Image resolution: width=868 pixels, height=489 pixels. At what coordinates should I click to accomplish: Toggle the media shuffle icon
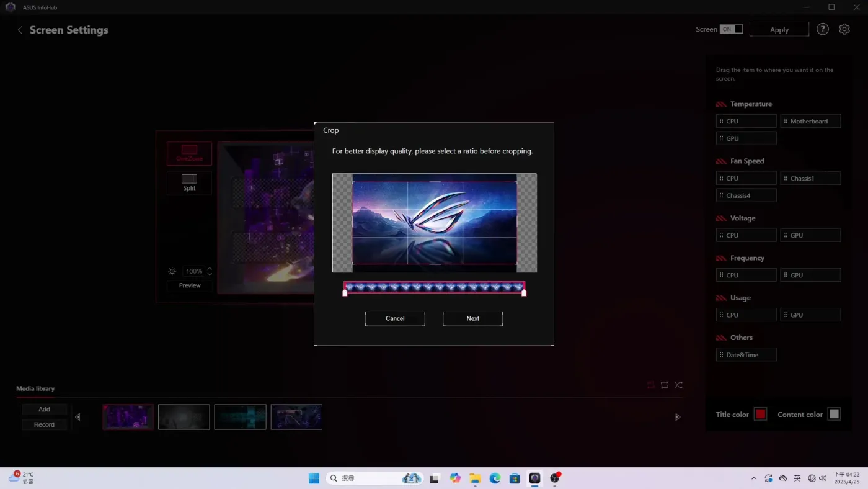coord(678,385)
